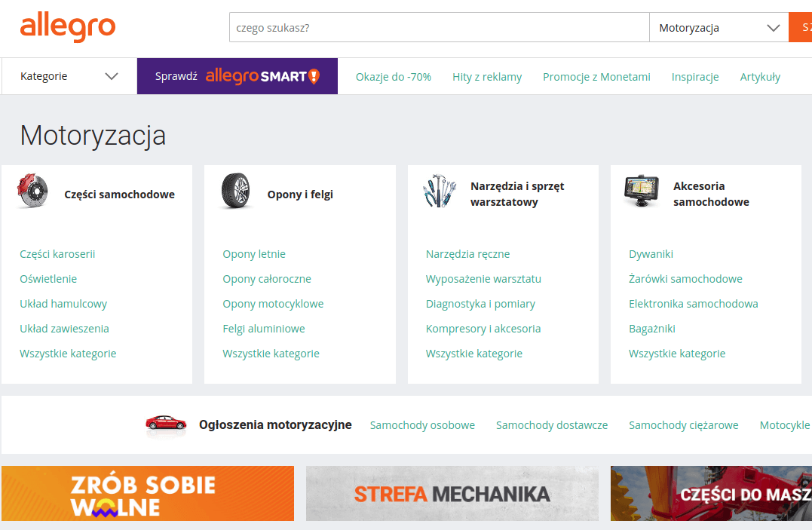Show Wszystkie kategorie under Opony i felgi
812x530 pixels.
pos(271,354)
